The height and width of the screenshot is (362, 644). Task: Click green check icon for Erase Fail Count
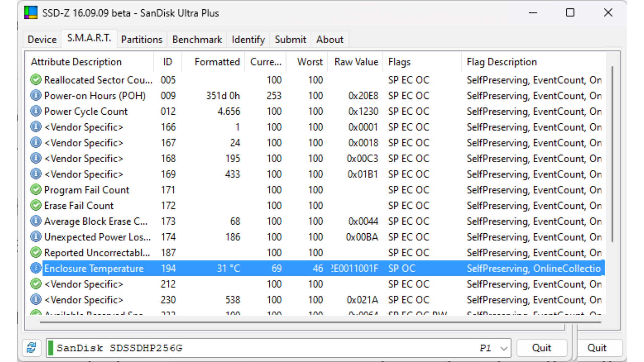(x=36, y=205)
